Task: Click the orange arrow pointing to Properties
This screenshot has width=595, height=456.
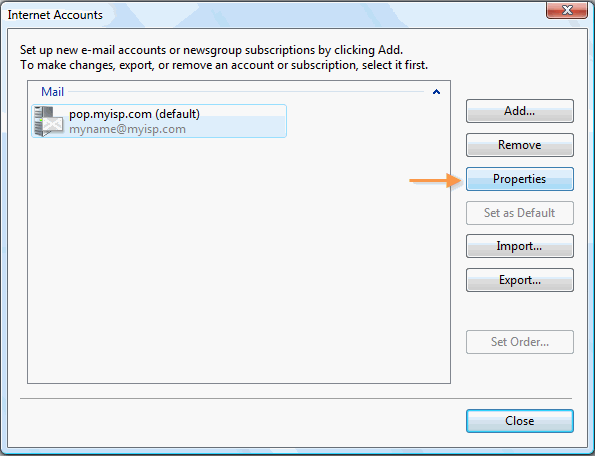Action: (435, 181)
